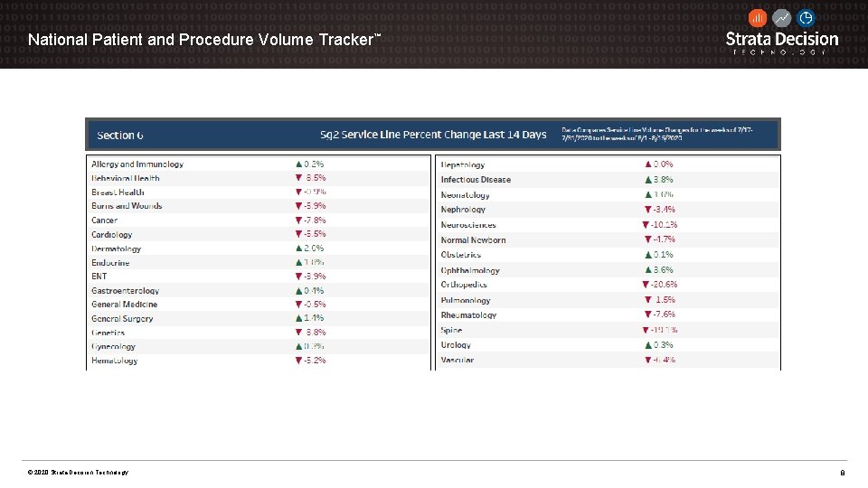868x488 pixels.
Task: Click the Urology row label
Action: (456, 345)
